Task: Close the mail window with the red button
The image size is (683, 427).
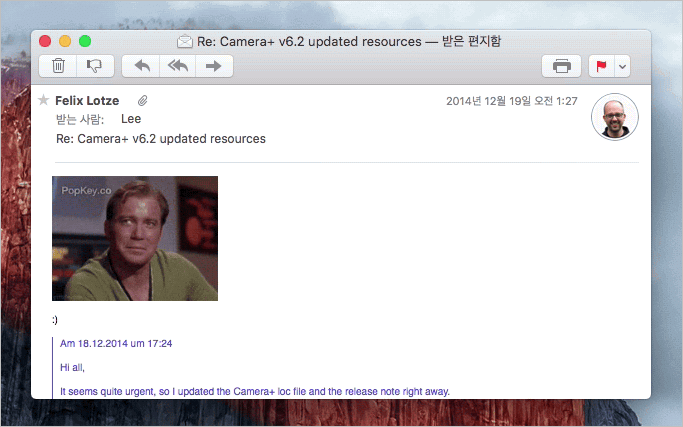Action: 45,41
